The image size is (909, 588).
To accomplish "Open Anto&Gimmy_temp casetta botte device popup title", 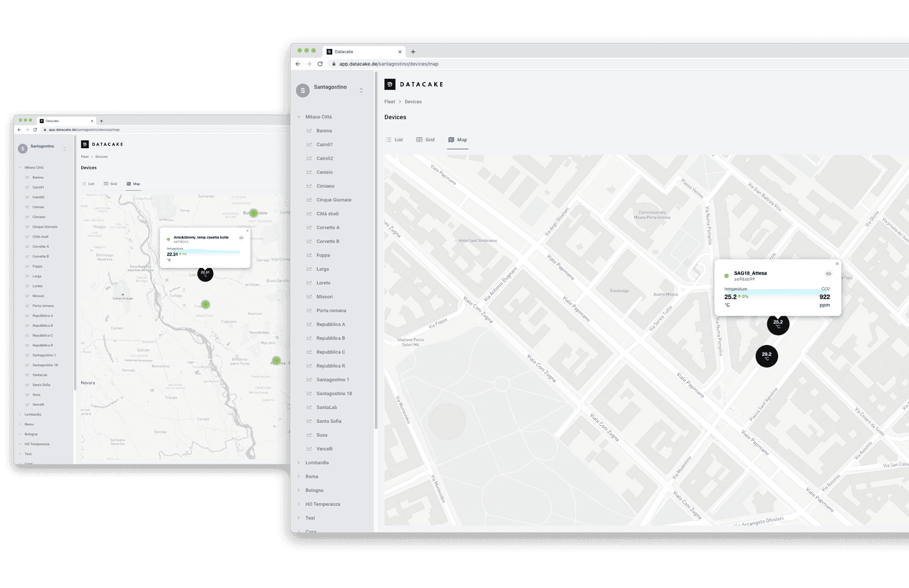I will coord(201,237).
